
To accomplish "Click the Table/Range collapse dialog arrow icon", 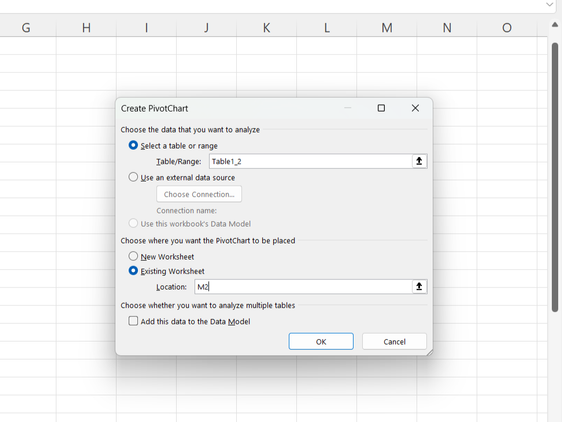I will [419, 161].
